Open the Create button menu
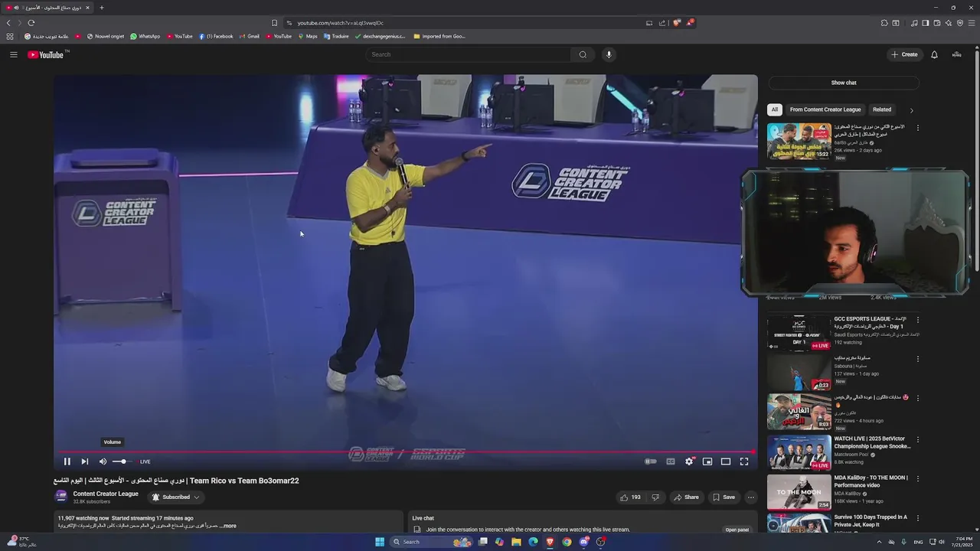This screenshot has width=980, height=551. coord(904,54)
